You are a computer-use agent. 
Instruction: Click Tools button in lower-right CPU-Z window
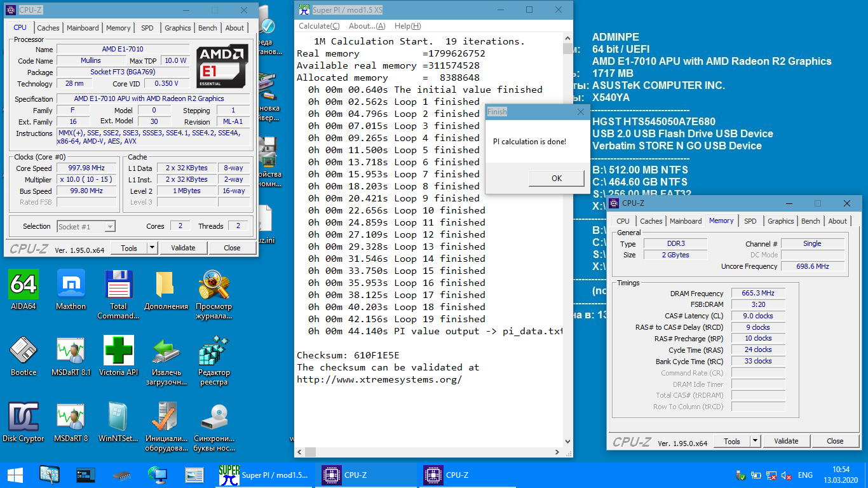click(x=732, y=441)
